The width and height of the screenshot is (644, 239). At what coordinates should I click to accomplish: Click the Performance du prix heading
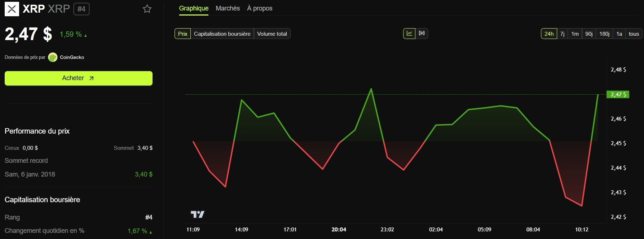tap(37, 131)
